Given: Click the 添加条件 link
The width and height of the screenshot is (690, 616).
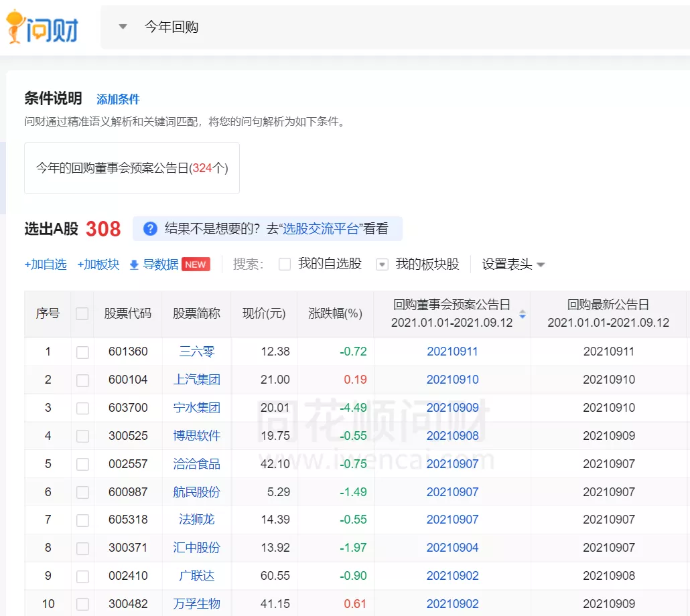Looking at the screenshot, I should point(118,99).
